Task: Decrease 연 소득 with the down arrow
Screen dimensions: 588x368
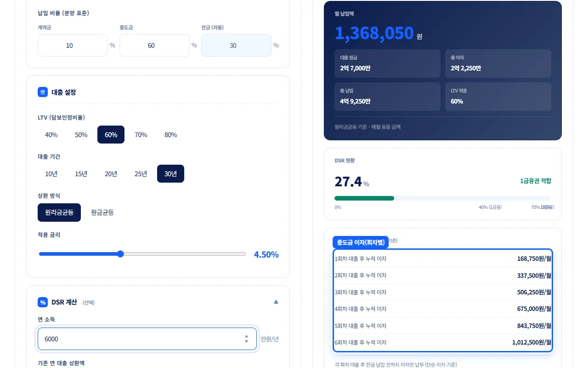Action: coord(247,341)
